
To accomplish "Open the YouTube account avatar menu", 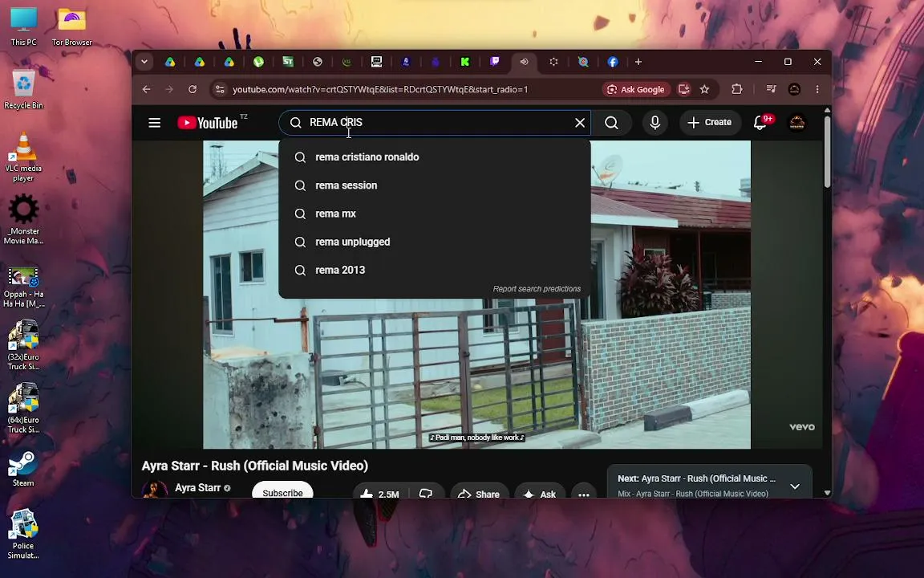I will 796,123.
